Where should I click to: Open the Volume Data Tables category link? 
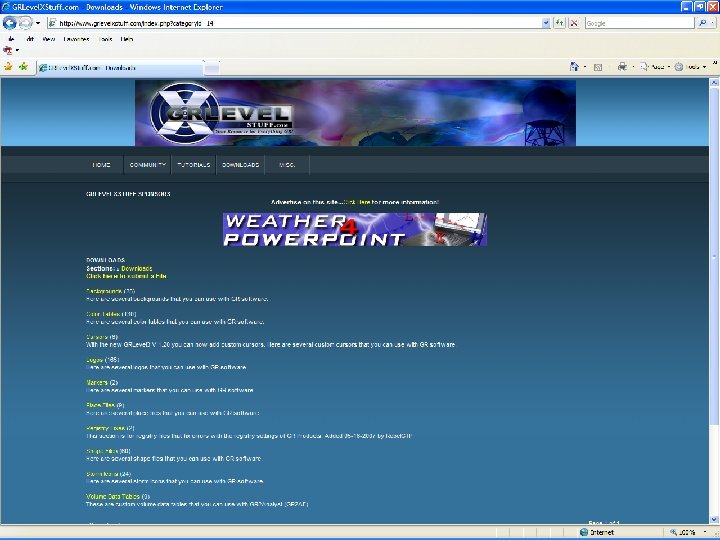coord(113,496)
